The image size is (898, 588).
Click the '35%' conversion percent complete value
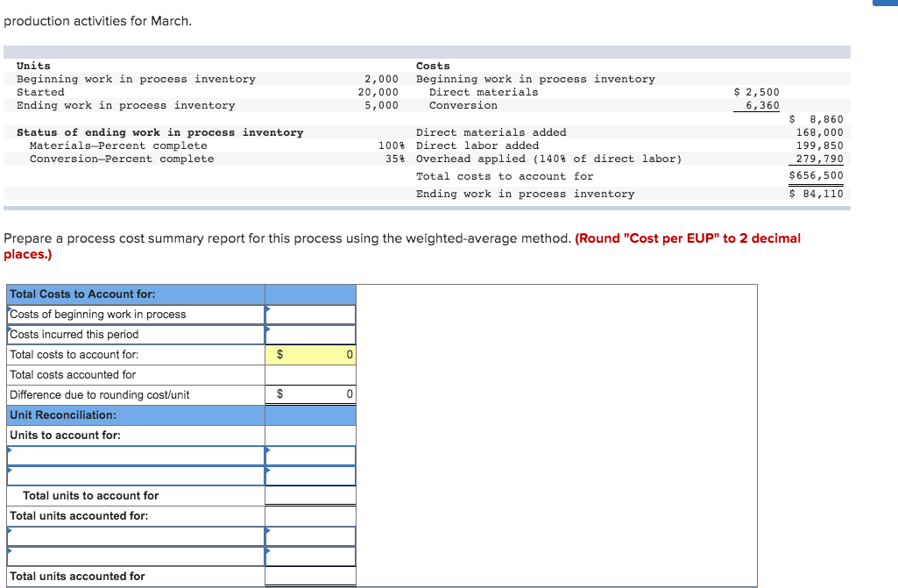(x=395, y=159)
